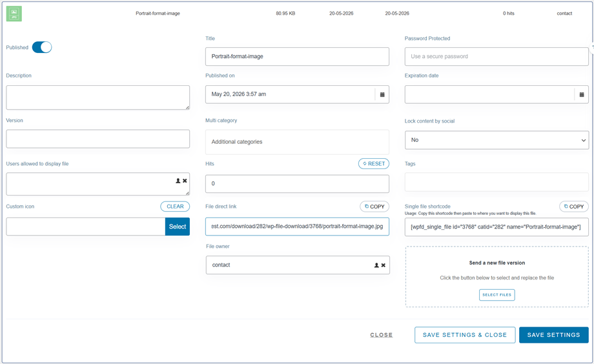Viewport: 594px width, 364px height.
Task: Copy the file direct link
Action: pos(374,207)
